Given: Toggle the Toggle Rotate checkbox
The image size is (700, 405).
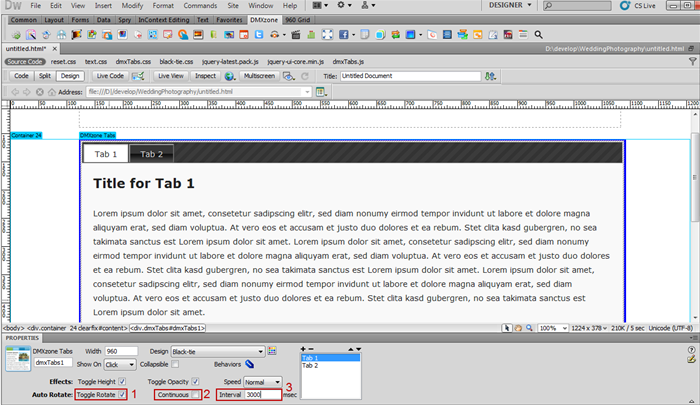Looking at the screenshot, I should coord(123,395).
